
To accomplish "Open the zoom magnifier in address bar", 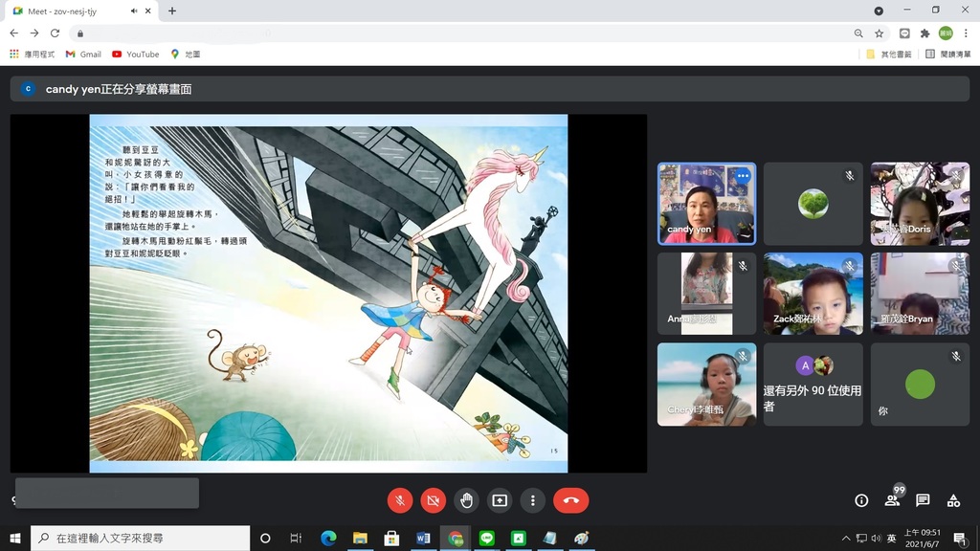I will tap(858, 33).
